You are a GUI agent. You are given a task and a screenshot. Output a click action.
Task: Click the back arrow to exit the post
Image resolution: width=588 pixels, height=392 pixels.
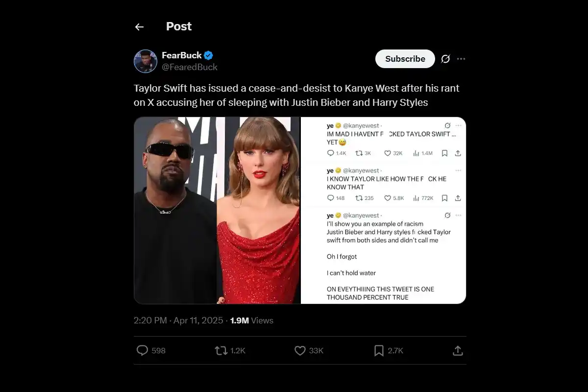[x=139, y=26]
